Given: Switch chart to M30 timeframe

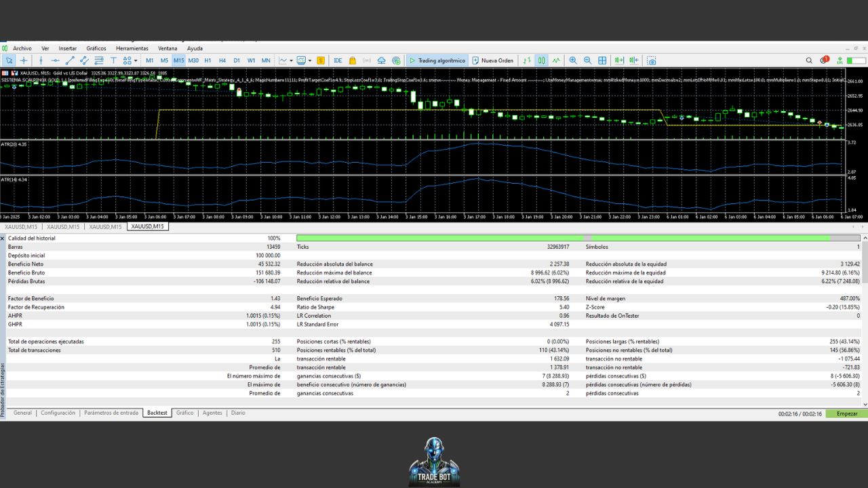Looking at the screenshot, I should pos(193,60).
